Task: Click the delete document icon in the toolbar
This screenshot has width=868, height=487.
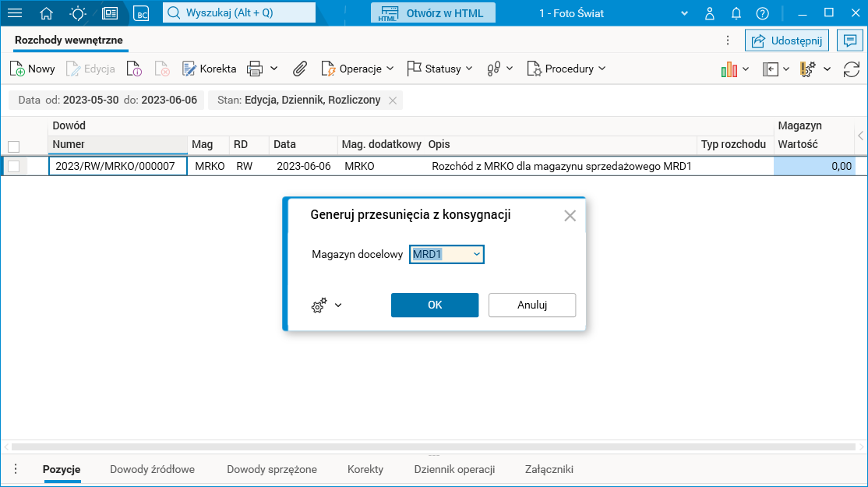Action: pyautogui.click(x=161, y=69)
